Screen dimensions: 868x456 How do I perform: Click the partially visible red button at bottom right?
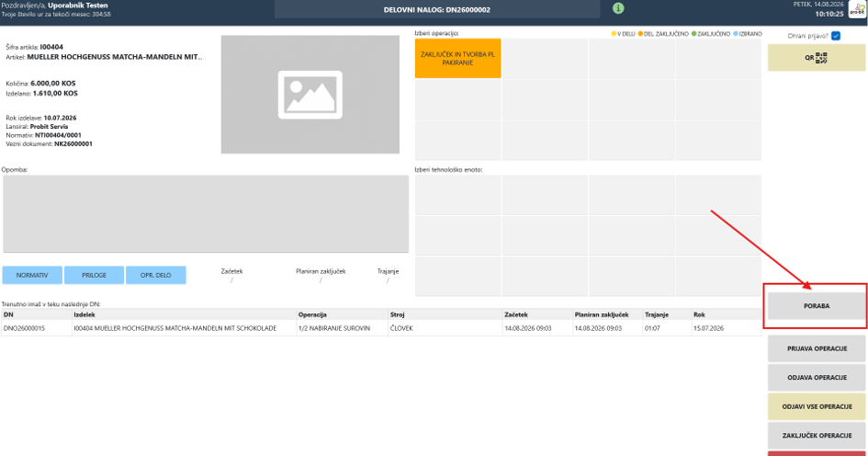pos(817,453)
